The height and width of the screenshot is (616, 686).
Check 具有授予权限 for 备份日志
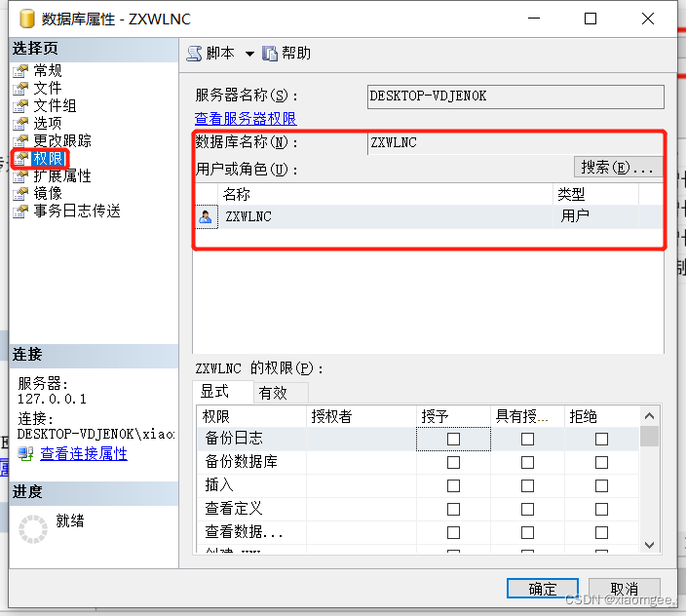coord(527,439)
